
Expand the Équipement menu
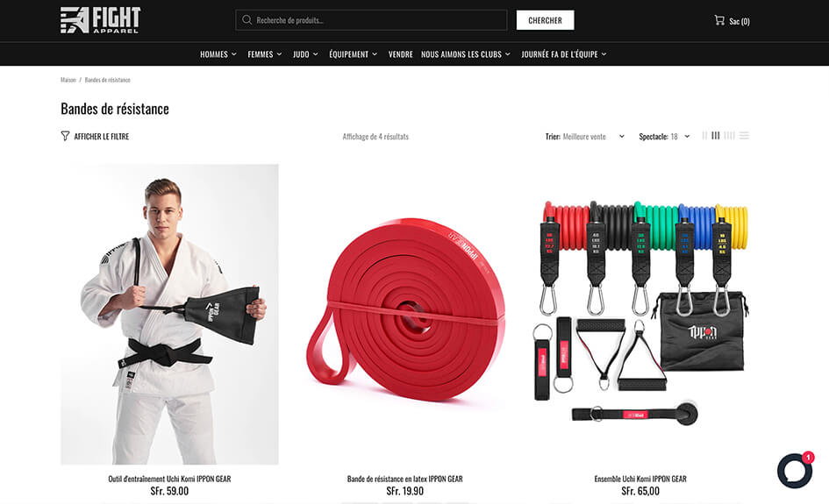(354, 53)
